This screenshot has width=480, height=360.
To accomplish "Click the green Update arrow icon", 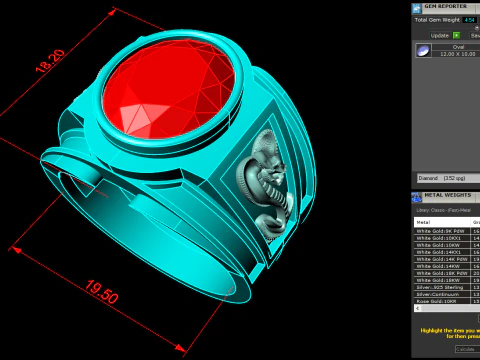I will (x=457, y=35).
